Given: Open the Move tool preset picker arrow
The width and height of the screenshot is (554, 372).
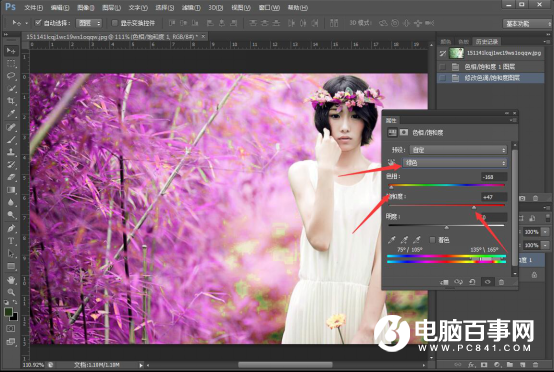Looking at the screenshot, I should point(26,23).
